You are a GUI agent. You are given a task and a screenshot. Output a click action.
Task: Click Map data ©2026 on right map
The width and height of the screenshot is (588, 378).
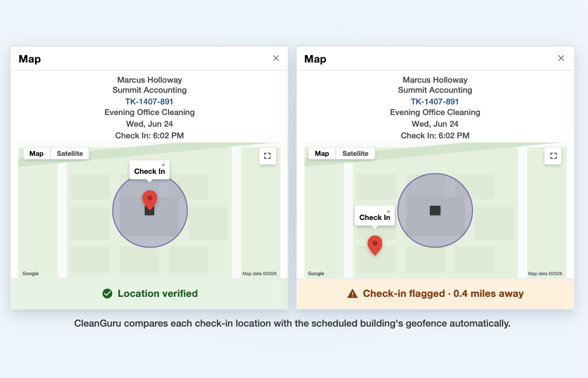click(545, 274)
